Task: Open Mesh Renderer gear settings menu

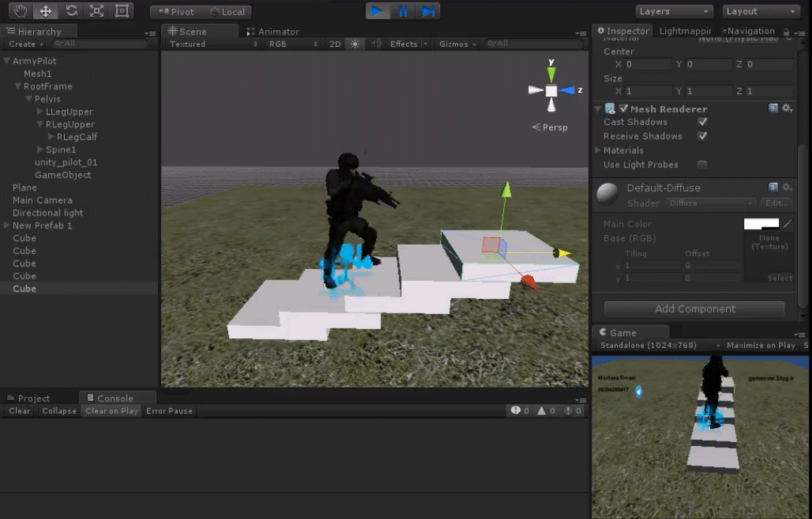Action: pos(787,108)
